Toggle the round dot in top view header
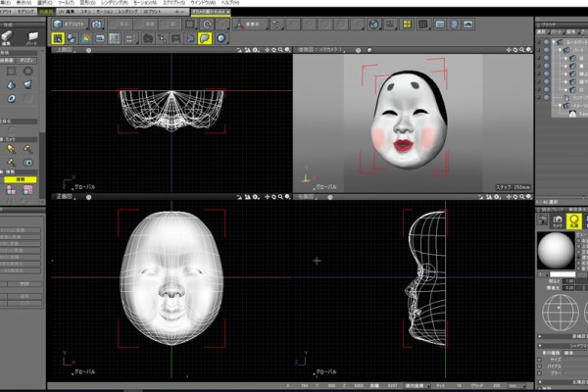The image size is (588, 392). coord(88,50)
